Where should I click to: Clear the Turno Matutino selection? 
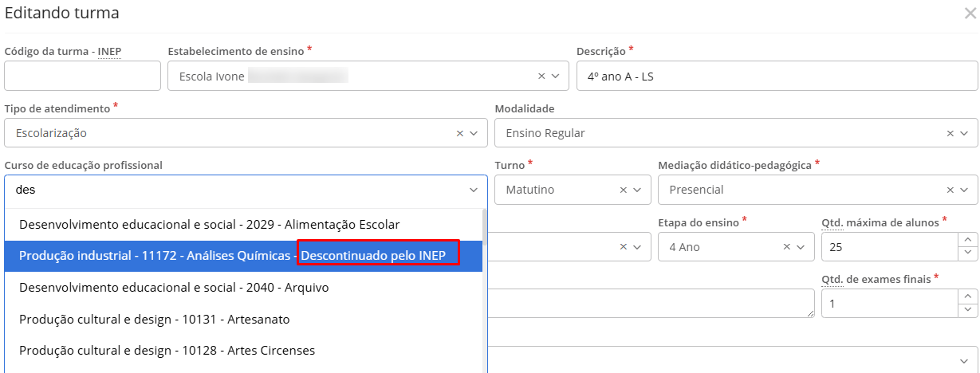coord(624,190)
